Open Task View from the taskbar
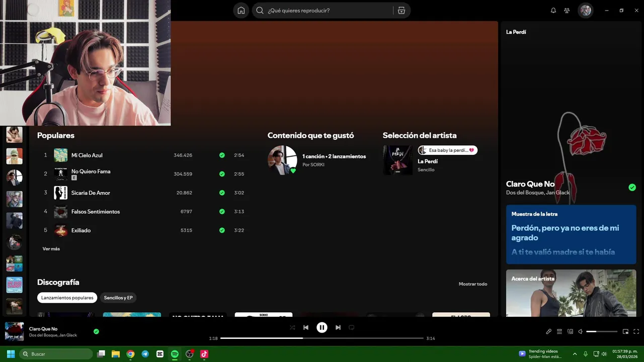The height and width of the screenshot is (362, 644). click(x=101, y=354)
